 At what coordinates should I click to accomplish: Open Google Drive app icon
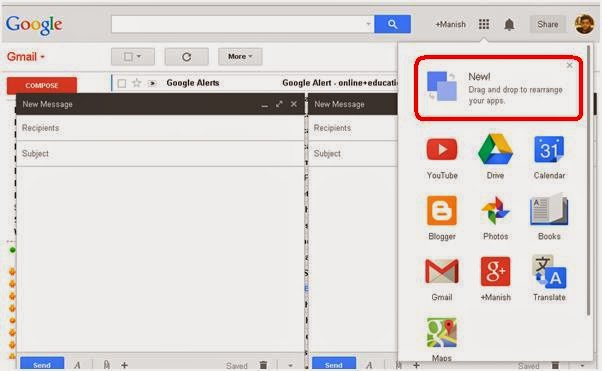pos(495,149)
